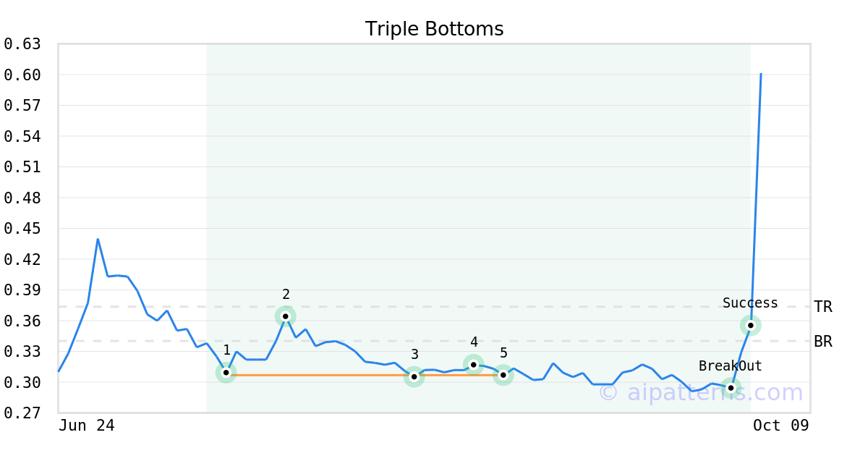Click the top of the final price surge
The image size is (868, 456).
click(x=760, y=74)
